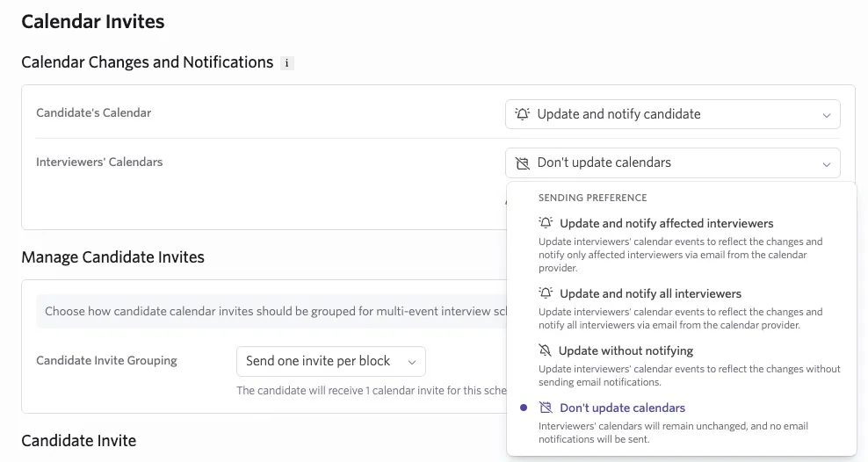This screenshot has width=868, height=462.
Task: Click the crossed calendar icon in Interviewers' Calendars dropdown
Action: click(522, 162)
